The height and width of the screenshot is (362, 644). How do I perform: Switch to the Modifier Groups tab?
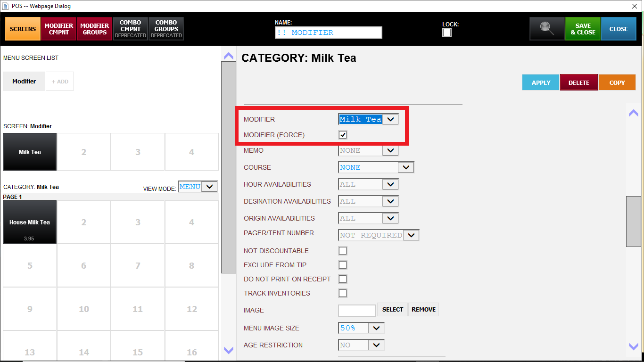[x=95, y=29]
